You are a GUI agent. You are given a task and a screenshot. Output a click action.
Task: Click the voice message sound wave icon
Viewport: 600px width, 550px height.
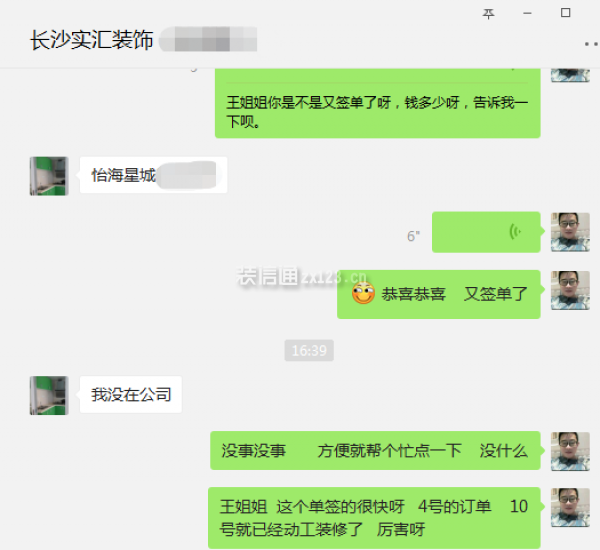(x=515, y=232)
